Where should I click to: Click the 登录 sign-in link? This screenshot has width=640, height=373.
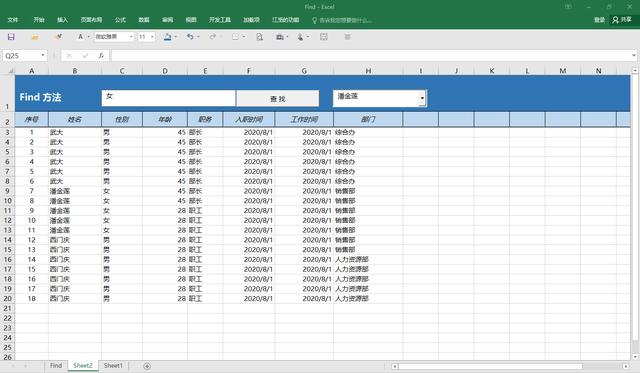599,20
